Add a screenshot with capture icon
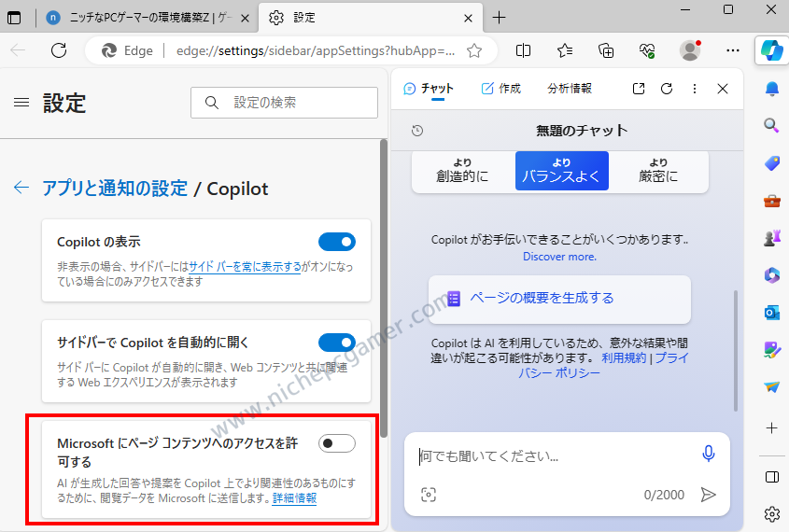 coord(429,495)
